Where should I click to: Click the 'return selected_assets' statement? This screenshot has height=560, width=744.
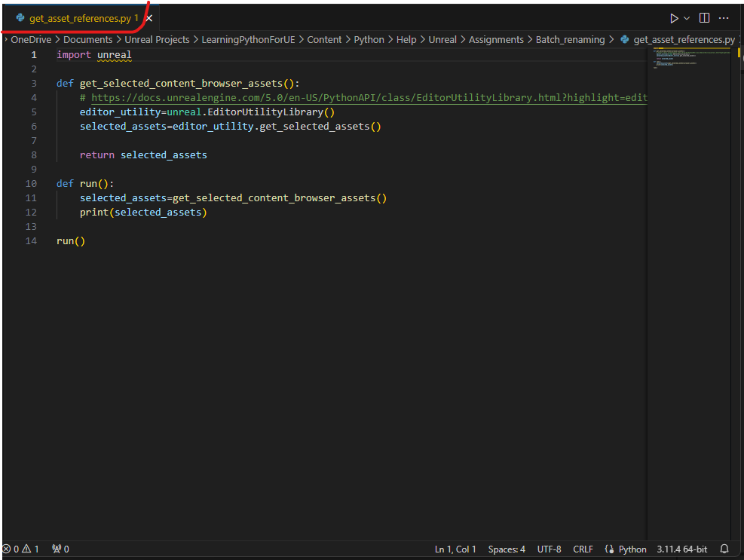[x=143, y=155]
